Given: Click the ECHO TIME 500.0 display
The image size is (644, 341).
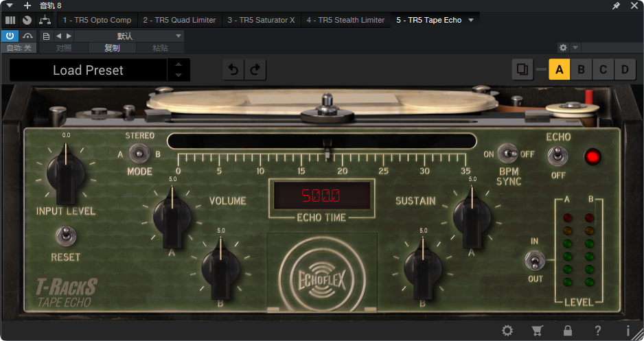Looking at the screenshot, I should (x=322, y=196).
